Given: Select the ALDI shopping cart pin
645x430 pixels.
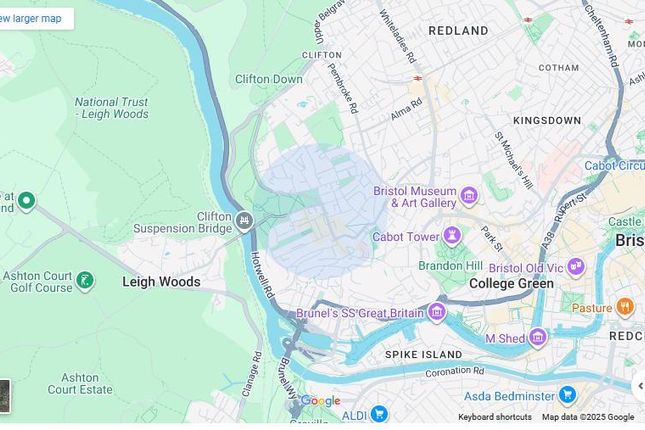Looking at the screenshot, I should point(379,415).
